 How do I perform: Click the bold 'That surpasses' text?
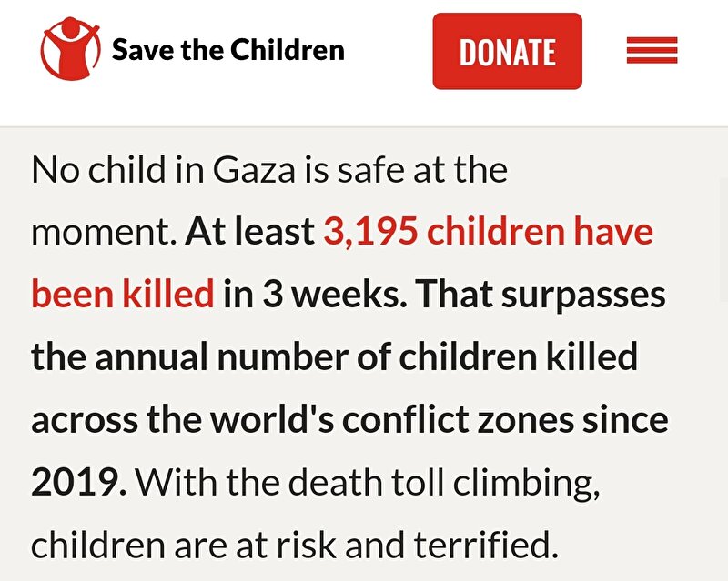pos(541,294)
